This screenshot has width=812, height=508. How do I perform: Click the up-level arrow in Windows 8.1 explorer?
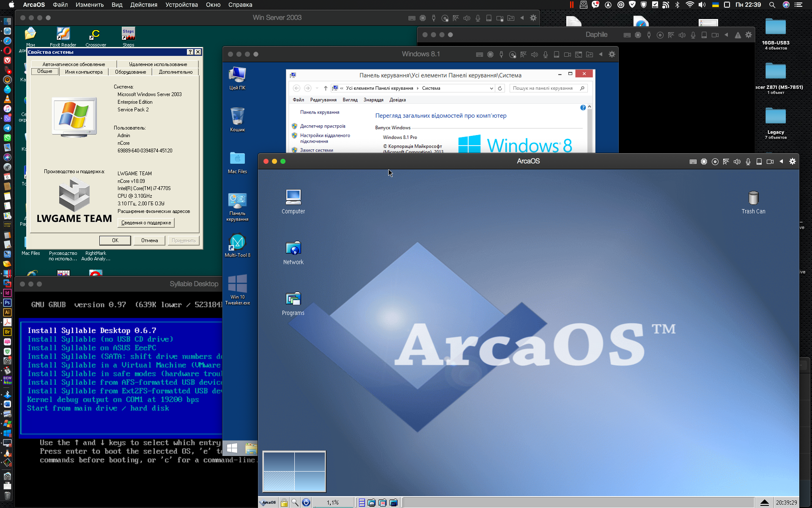click(325, 88)
